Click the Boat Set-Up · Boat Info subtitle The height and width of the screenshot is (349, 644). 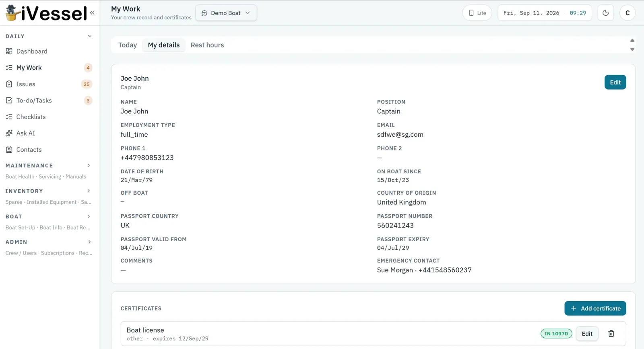tap(48, 228)
